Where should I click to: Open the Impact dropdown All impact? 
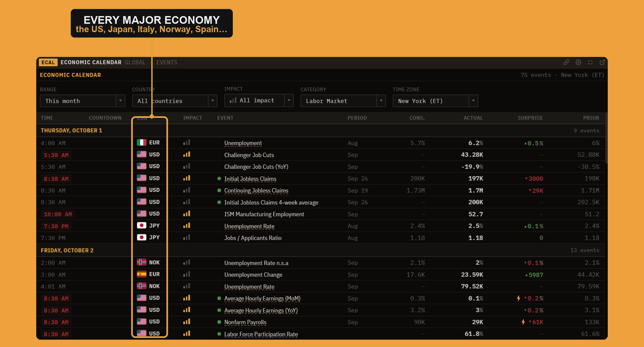pos(259,100)
